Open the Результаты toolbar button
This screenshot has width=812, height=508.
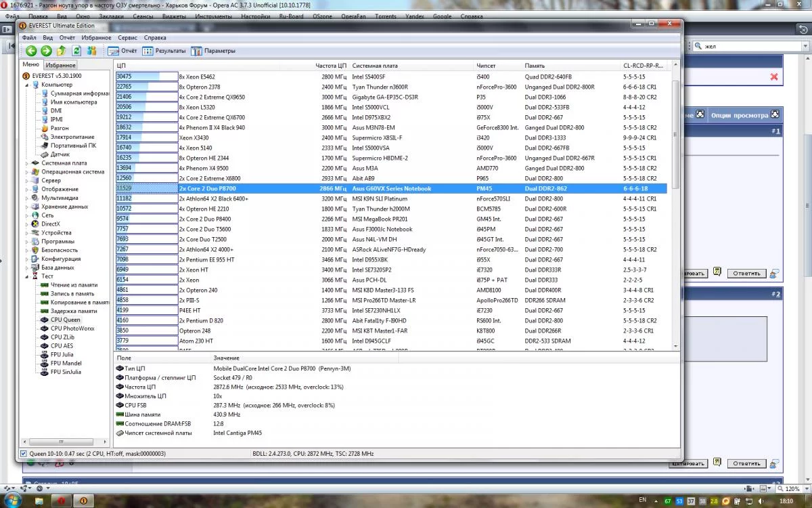(x=164, y=51)
